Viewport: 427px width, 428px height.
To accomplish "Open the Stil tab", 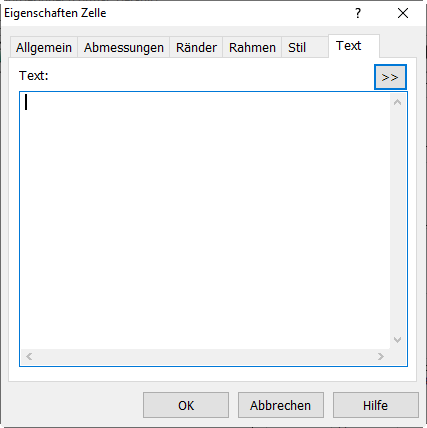I will (x=297, y=47).
